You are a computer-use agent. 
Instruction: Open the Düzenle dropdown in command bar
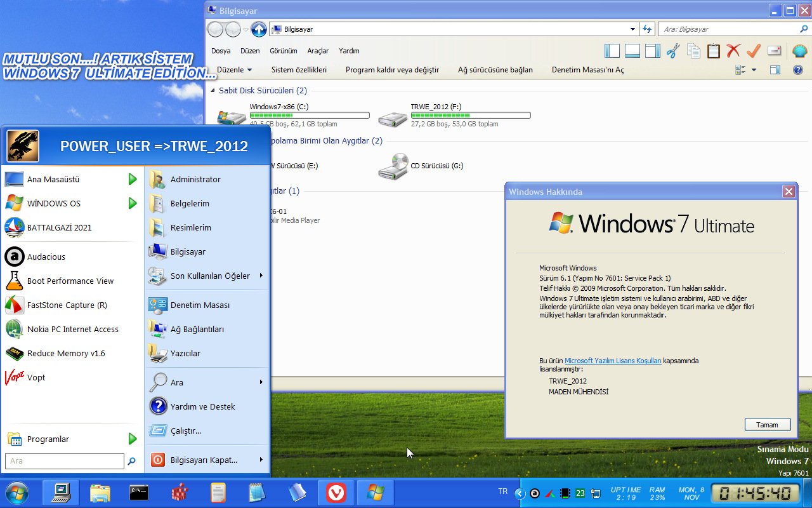point(234,70)
